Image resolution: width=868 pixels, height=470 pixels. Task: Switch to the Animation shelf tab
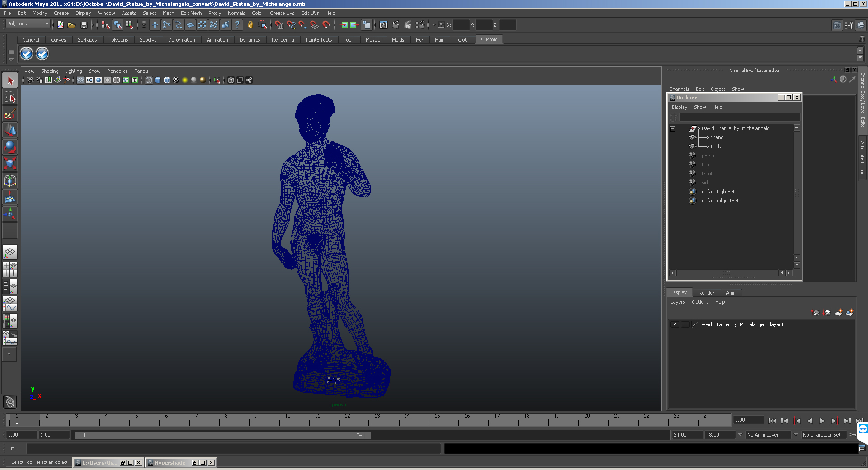(217, 40)
